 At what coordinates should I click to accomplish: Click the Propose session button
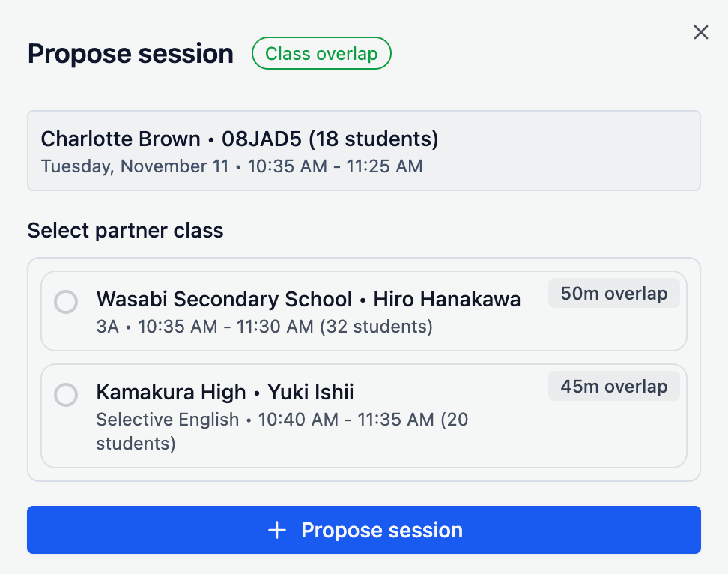click(364, 530)
